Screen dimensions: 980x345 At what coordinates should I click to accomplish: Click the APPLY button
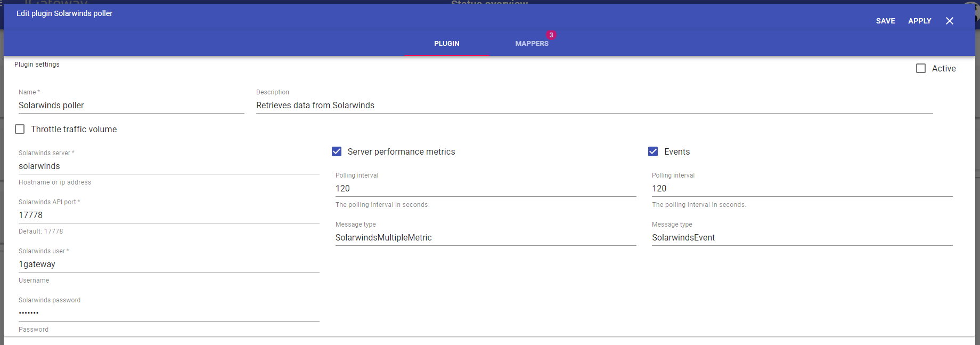[919, 21]
